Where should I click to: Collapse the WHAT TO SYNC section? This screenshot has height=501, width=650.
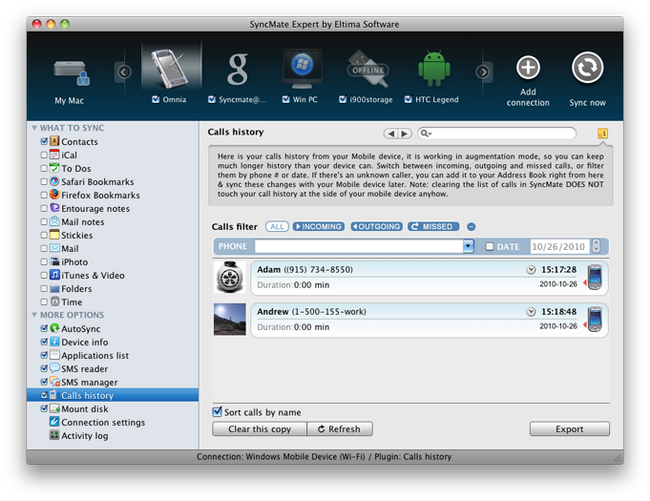coord(34,128)
